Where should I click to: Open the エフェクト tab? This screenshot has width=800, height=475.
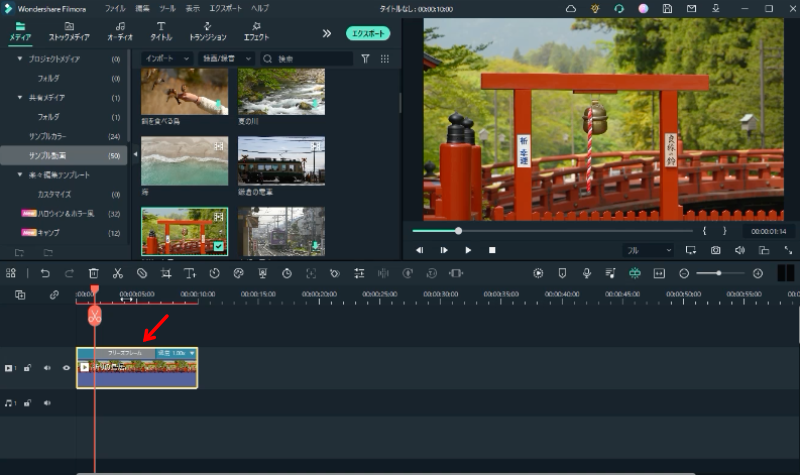256,32
